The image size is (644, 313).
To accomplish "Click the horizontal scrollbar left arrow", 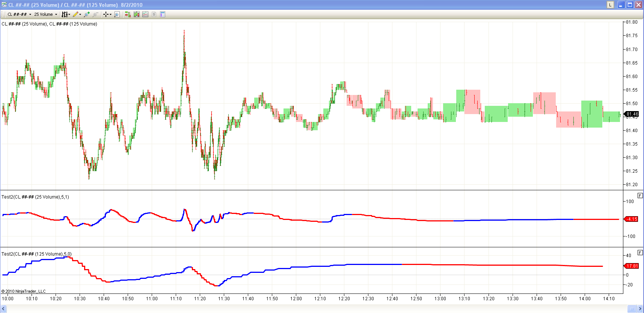I will [3, 309].
